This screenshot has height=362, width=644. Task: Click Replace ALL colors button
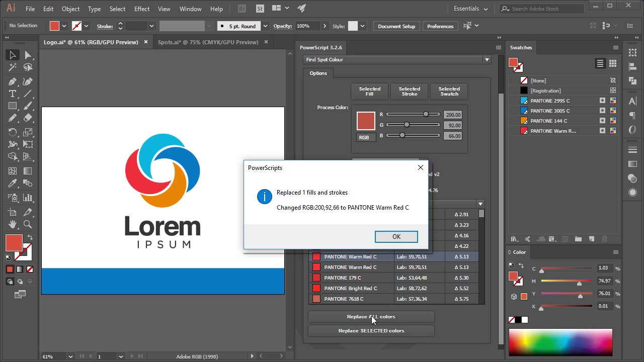[x=371, y=317]
